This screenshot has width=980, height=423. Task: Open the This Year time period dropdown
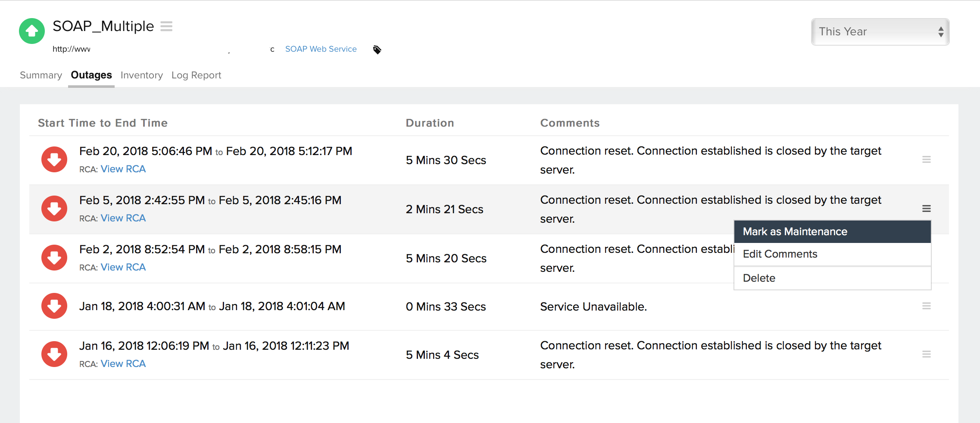[x=880, y=32]
